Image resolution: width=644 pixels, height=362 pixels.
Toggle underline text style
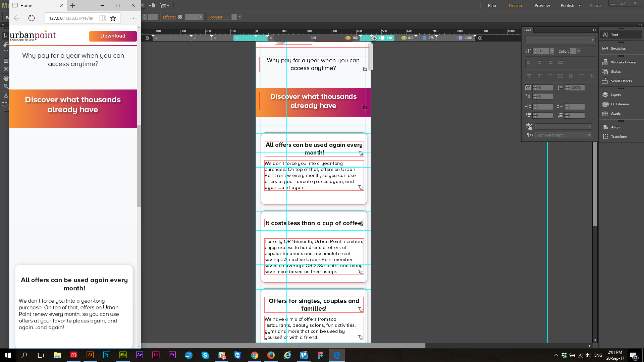pyautogui.click(x=550, y=76)
